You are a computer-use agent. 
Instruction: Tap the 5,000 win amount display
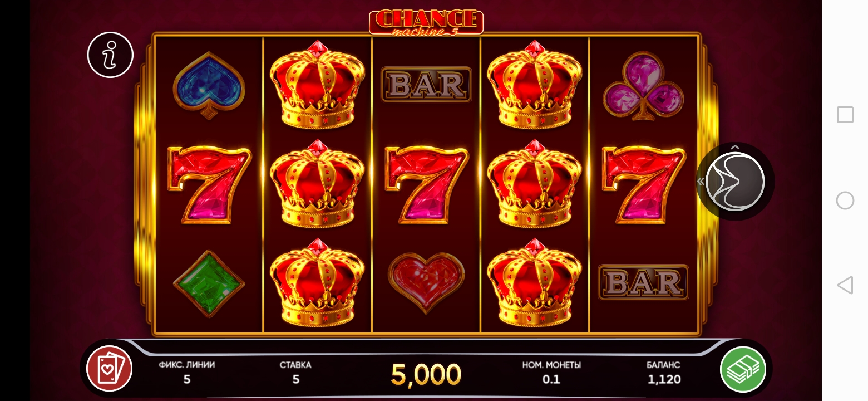tap(426, 375)
